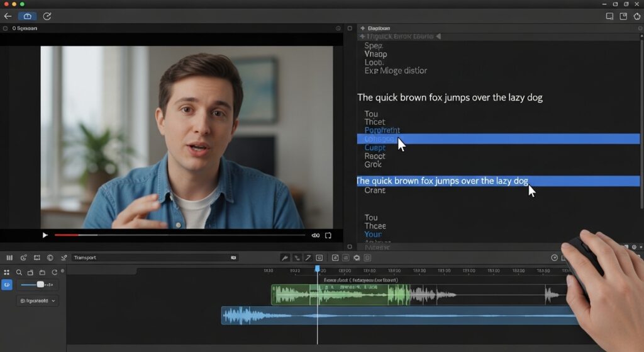Toggle the blue track button in the left panel
Viewport: 644px width, 352px height.
click(x=7, y=285)
